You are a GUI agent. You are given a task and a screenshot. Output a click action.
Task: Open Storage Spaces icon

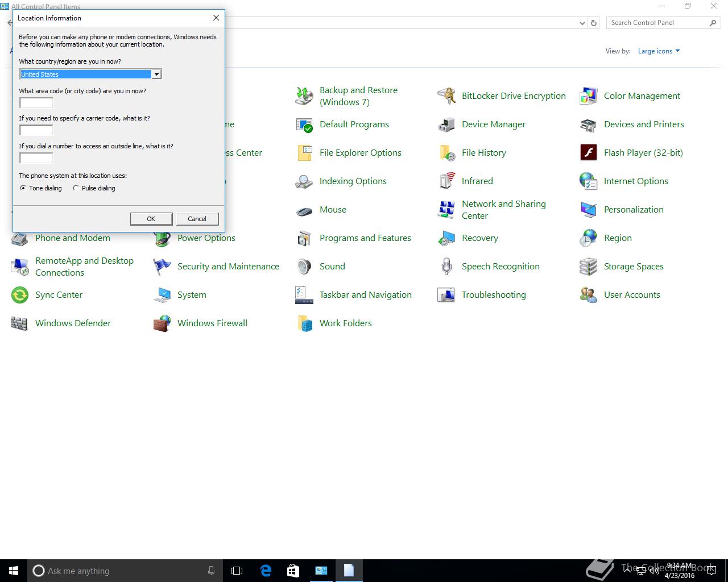589,267
